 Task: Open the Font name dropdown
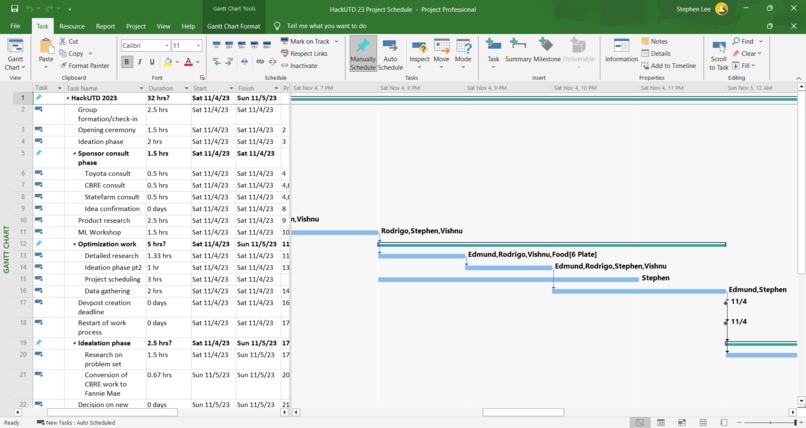(167, 46)
